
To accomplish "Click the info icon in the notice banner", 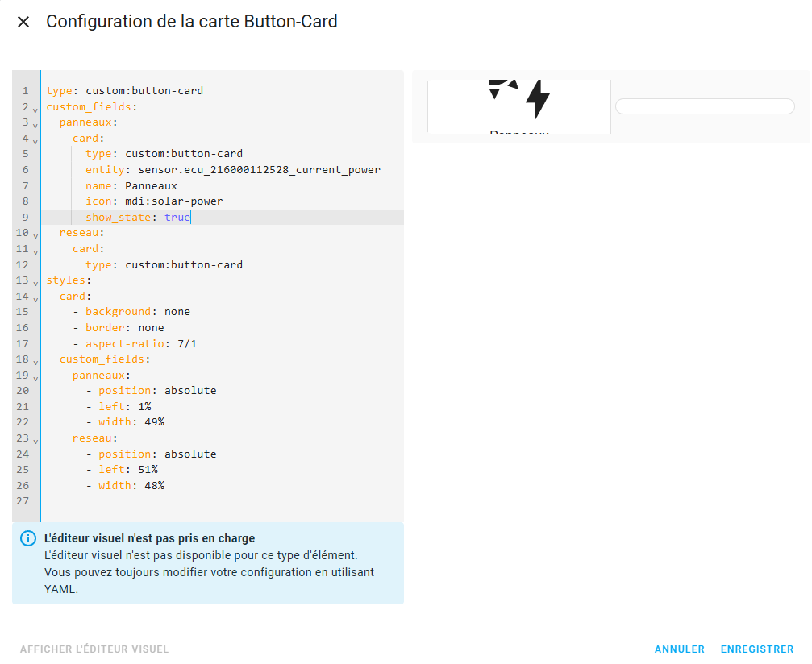I will click(28, 538).
